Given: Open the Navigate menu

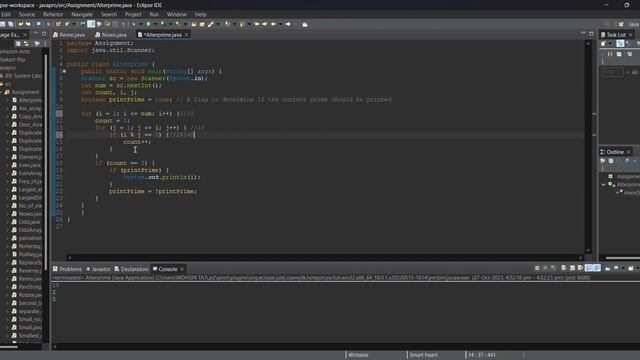Looking at the screenshot, I should coord(82,14).
